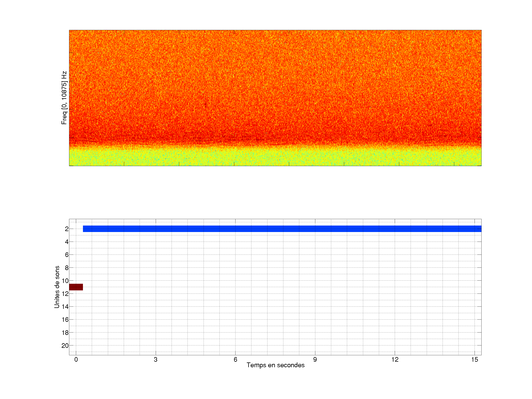Click the x-axis tick label 6
532x399 pixels.
tap(235, 359)
